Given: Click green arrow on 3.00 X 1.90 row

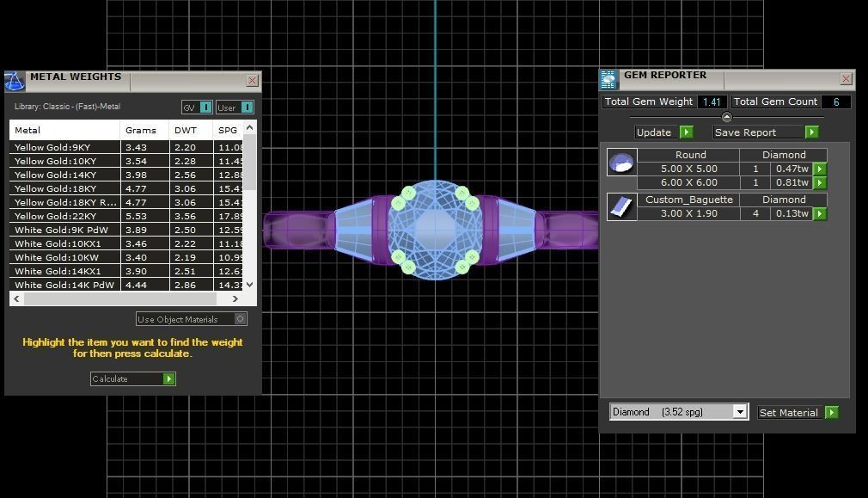Looking at the screenshot, I should [x=820, y=214].
